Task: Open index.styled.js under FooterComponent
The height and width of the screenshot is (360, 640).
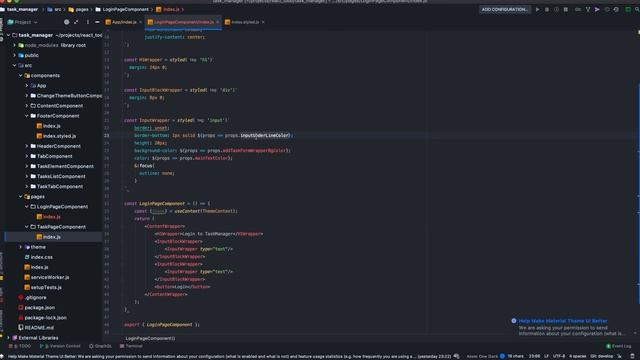Action: pyautogui.click(x=59, y=136)
